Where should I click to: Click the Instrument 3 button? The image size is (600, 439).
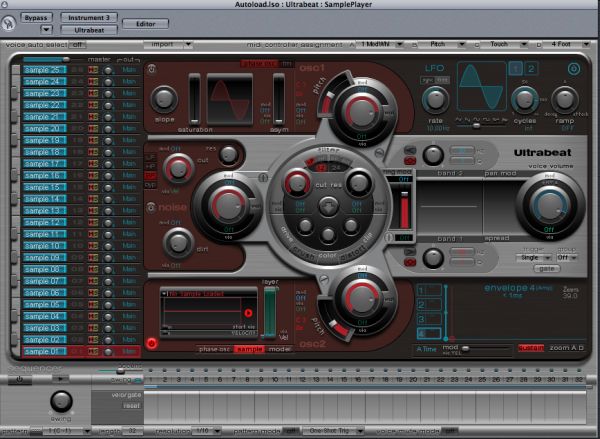point(89,18)
